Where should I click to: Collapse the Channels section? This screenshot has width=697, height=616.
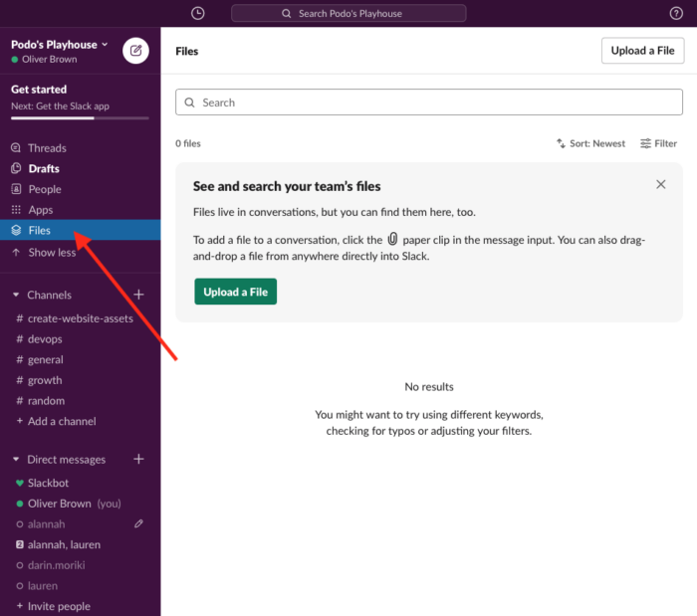tap(16, 296)
